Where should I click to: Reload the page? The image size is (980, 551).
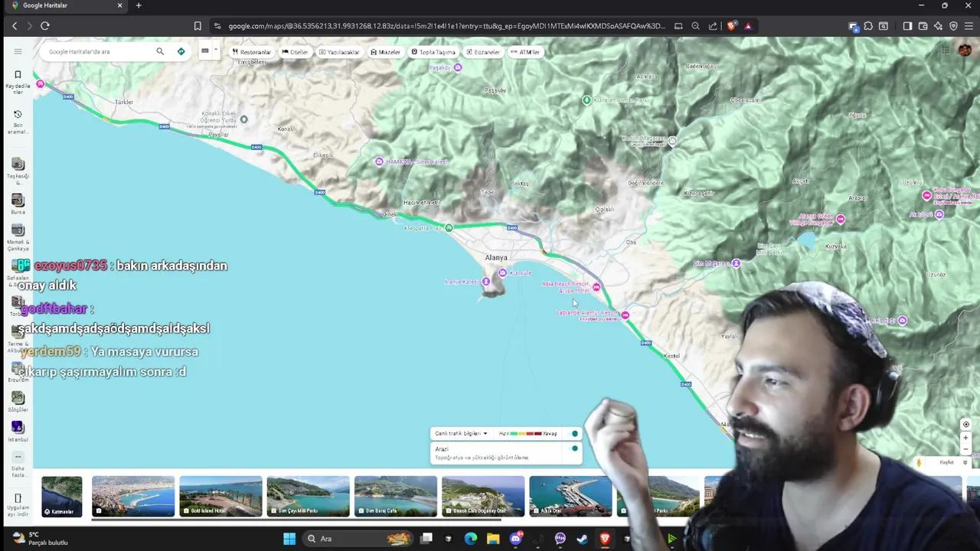click(45, 25)
